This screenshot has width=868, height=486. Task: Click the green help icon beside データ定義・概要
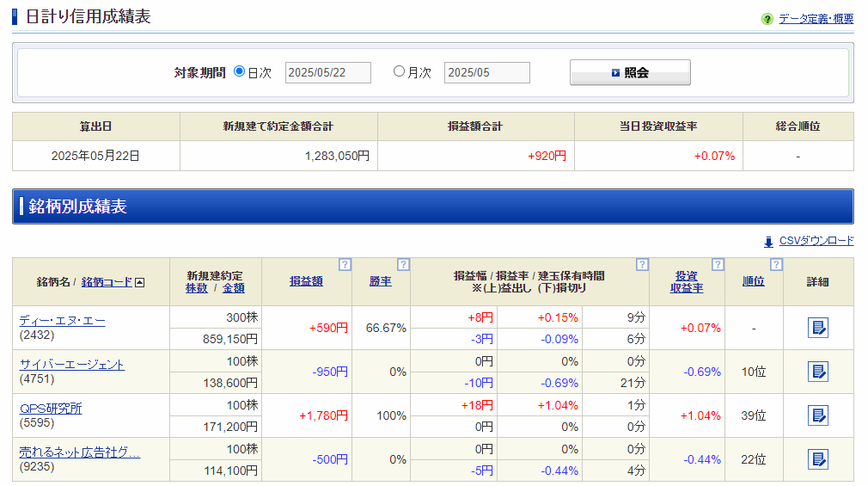point(767,19)
